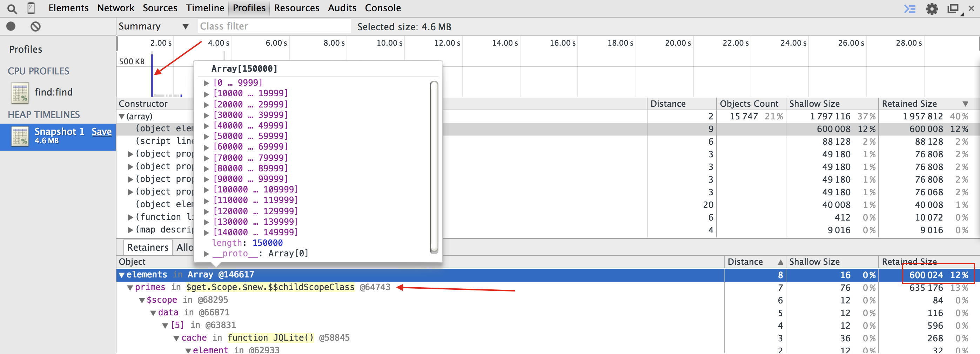Sort by Shallow Size in constructor table

coord(832,104)
